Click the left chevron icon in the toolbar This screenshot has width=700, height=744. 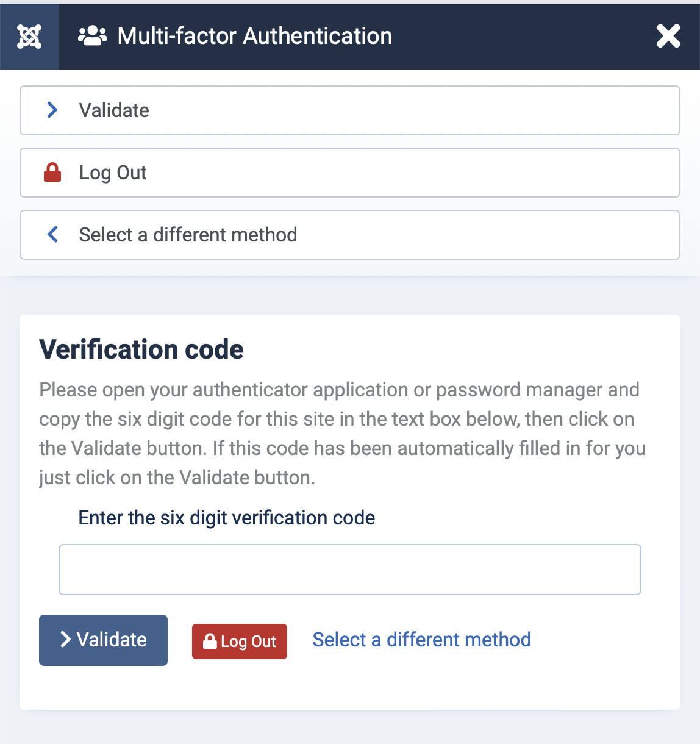[52, 234]
